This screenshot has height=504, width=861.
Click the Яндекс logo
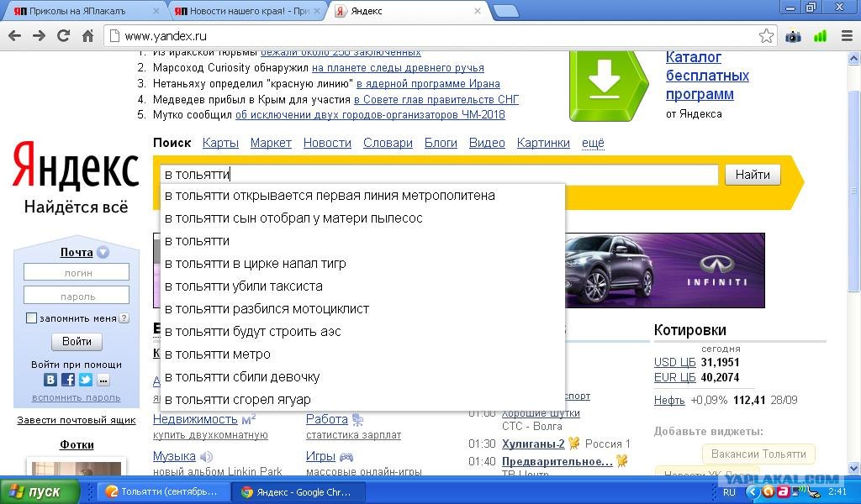tap(76, 166)
